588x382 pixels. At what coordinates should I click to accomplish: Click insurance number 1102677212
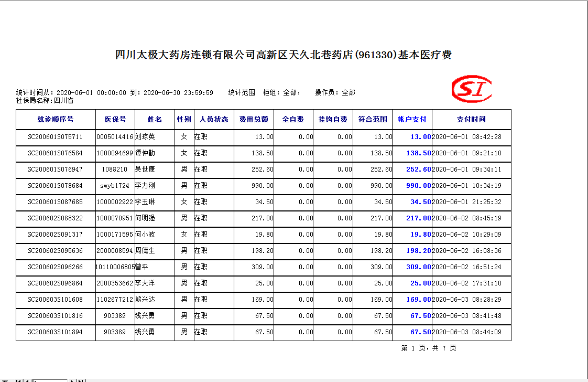point(115,300)
